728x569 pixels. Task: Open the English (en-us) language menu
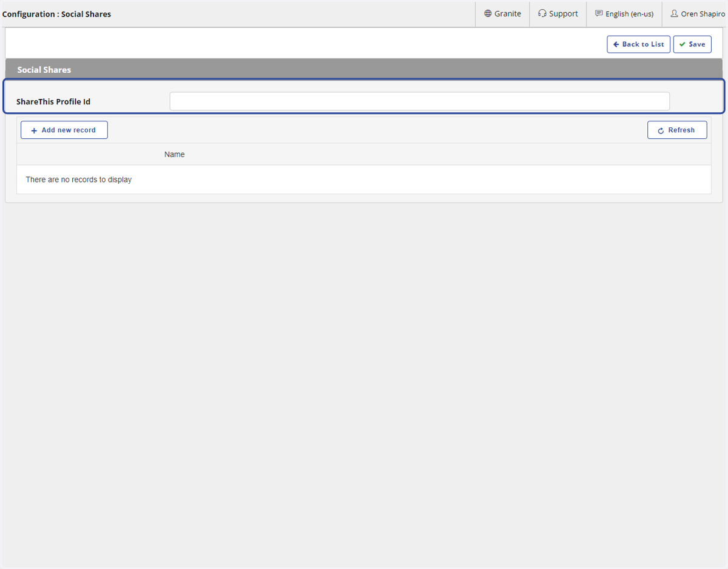[x=624, y=13]
